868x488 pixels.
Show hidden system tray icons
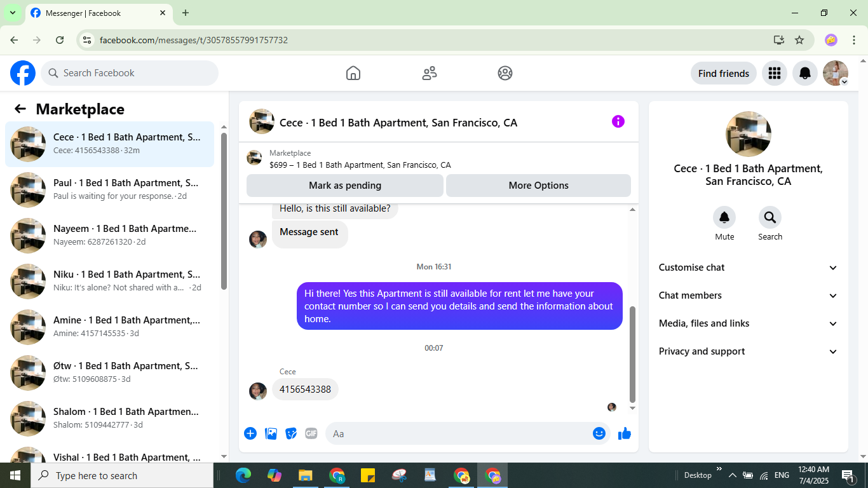[x=732, y=475]
